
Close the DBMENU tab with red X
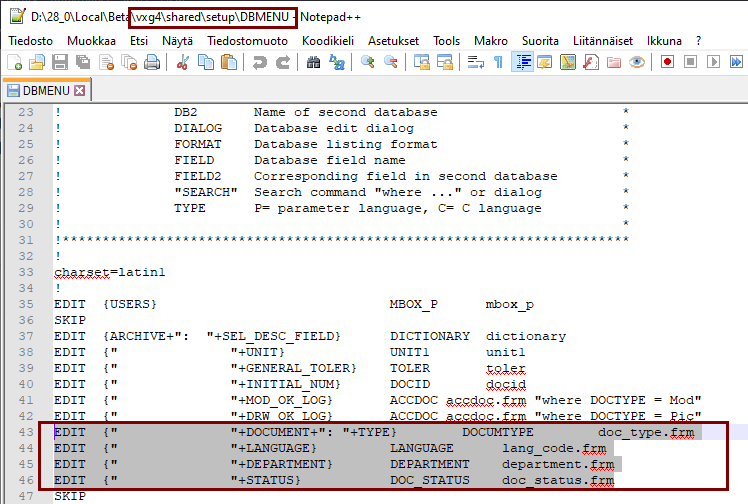(79, 91)
